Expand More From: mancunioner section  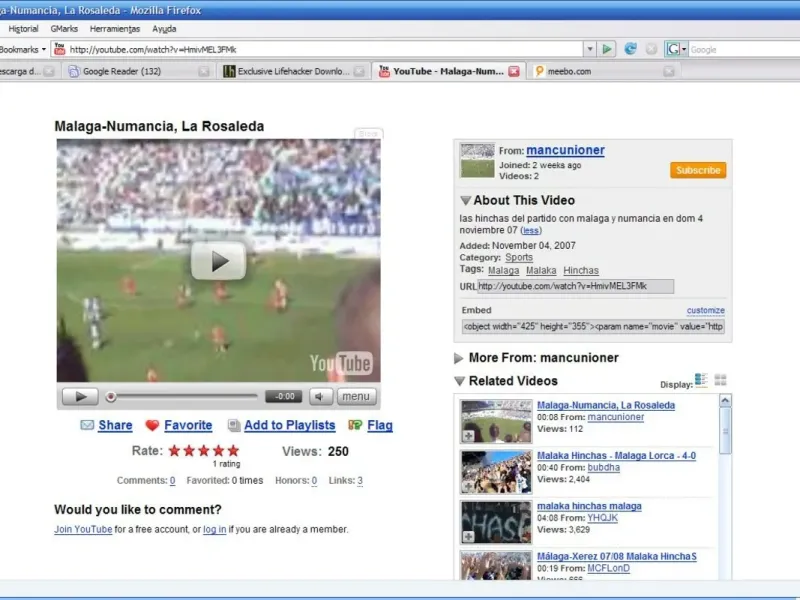pyautogui.click(x=459, y=358)
